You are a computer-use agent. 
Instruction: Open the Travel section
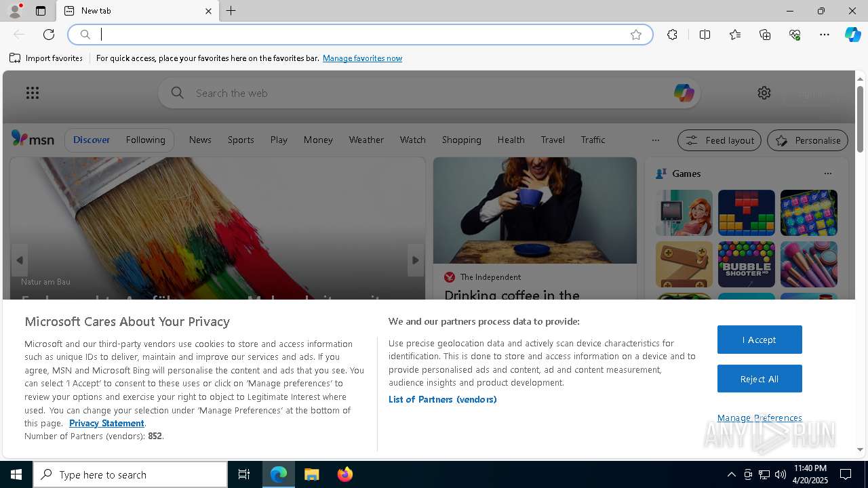553,140
